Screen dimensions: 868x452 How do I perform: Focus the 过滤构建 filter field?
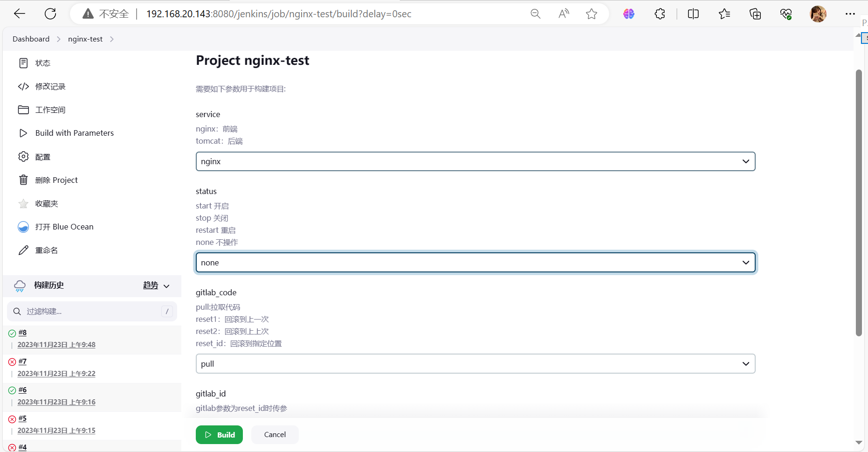click(x=92, y=311)
